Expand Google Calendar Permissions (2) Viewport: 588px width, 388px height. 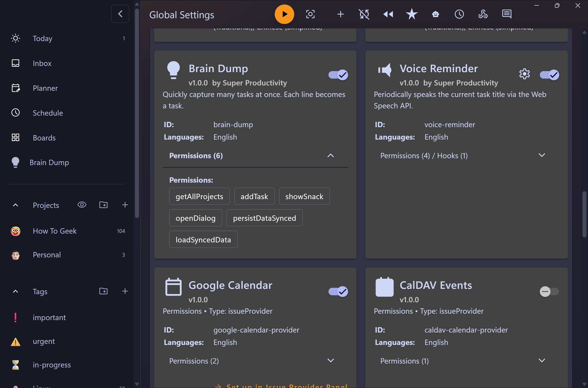coord(255,361)
